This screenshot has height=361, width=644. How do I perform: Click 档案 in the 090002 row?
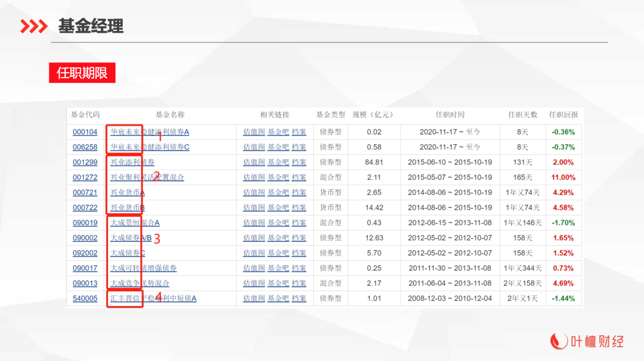[x=299, y=238]
